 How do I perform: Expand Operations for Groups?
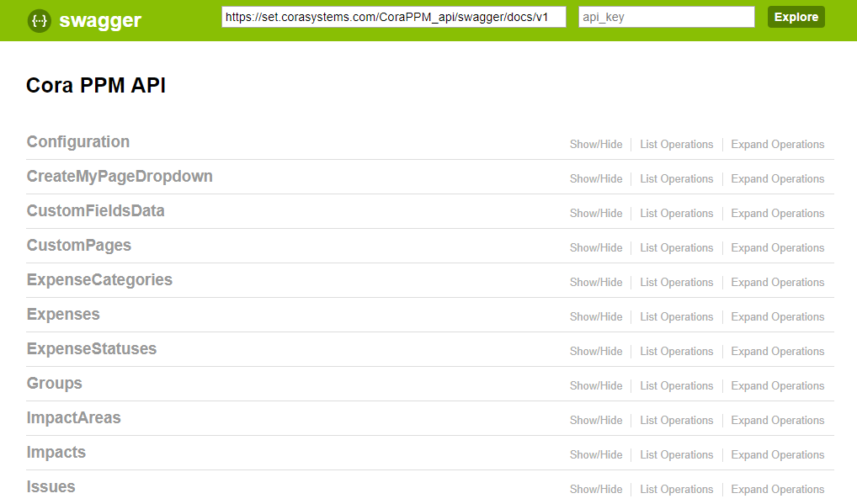[778, 385]
